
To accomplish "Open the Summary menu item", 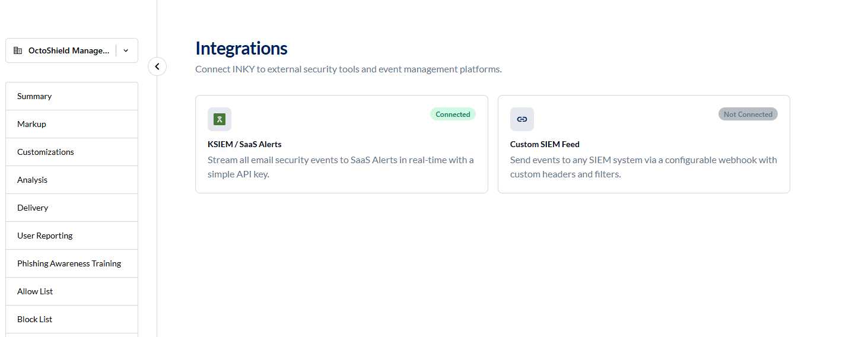I will (x=72, y=96).
